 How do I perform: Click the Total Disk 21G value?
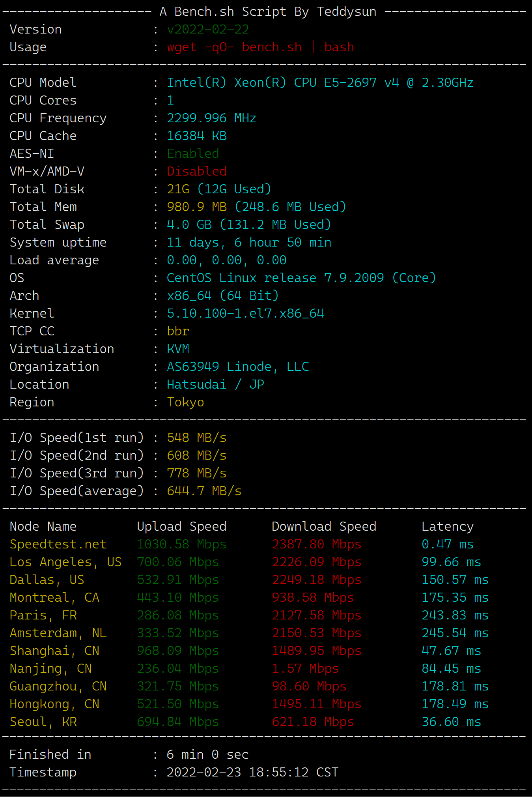pyautogui.click(x=178, y=189)
